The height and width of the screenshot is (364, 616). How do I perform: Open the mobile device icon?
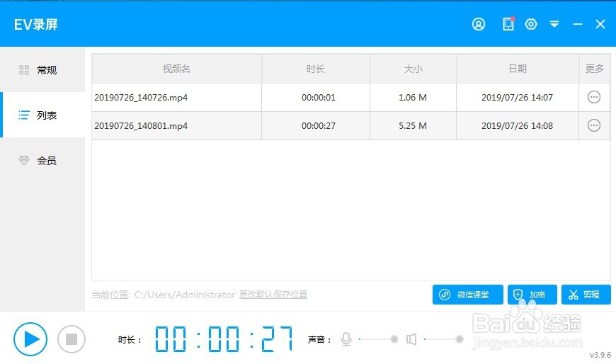(508, 24)
